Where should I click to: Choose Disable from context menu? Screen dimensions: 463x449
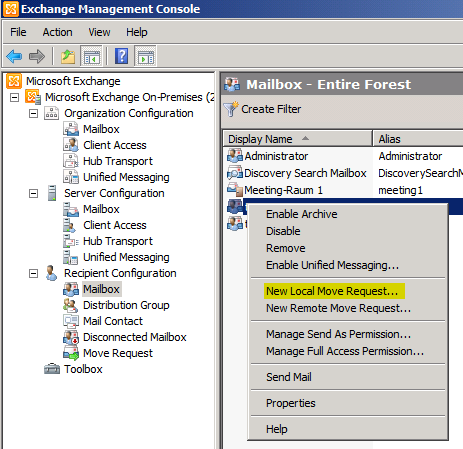coord(348,231)
